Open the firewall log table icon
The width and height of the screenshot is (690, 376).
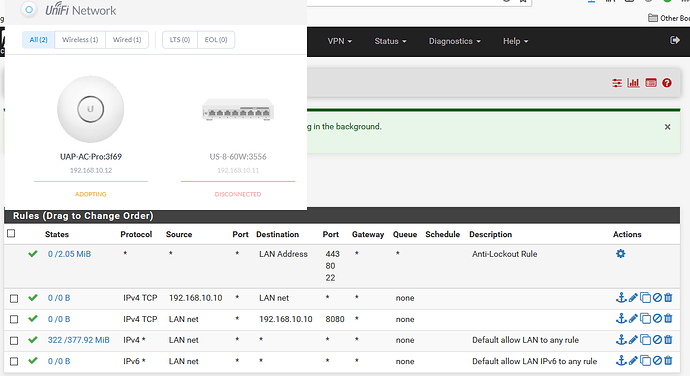[x=651, y=83]
